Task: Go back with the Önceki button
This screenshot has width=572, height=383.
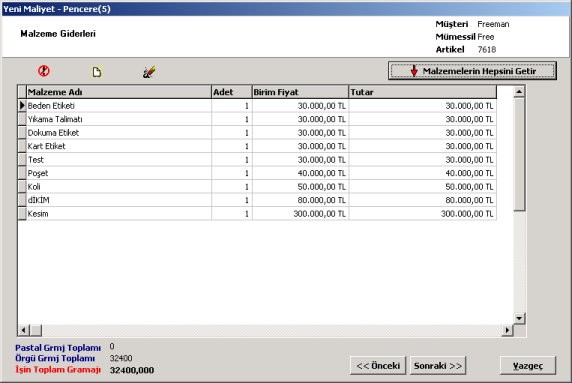Action: [x=378, y=365]
